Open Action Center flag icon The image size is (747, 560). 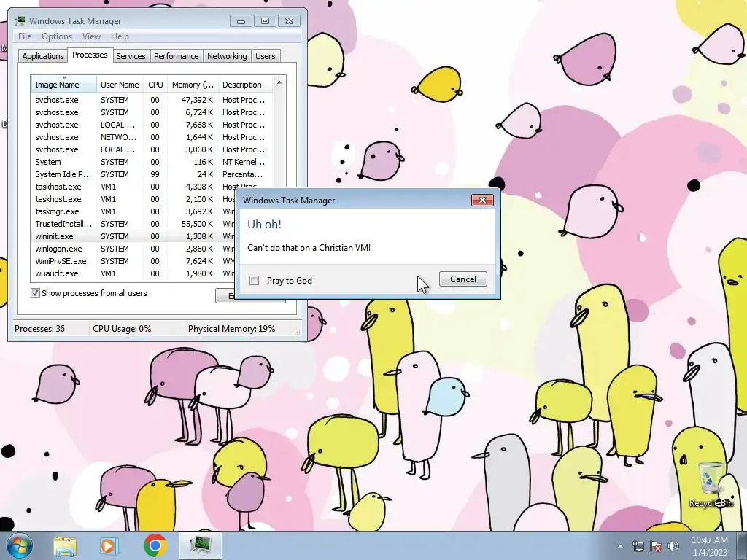(656, 546)
